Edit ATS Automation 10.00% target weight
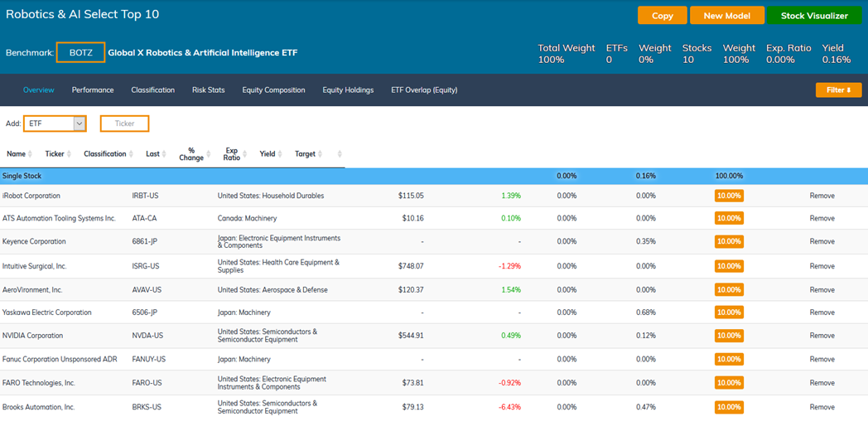The height and width of the screenshot is (436, 868). (729, 218)
